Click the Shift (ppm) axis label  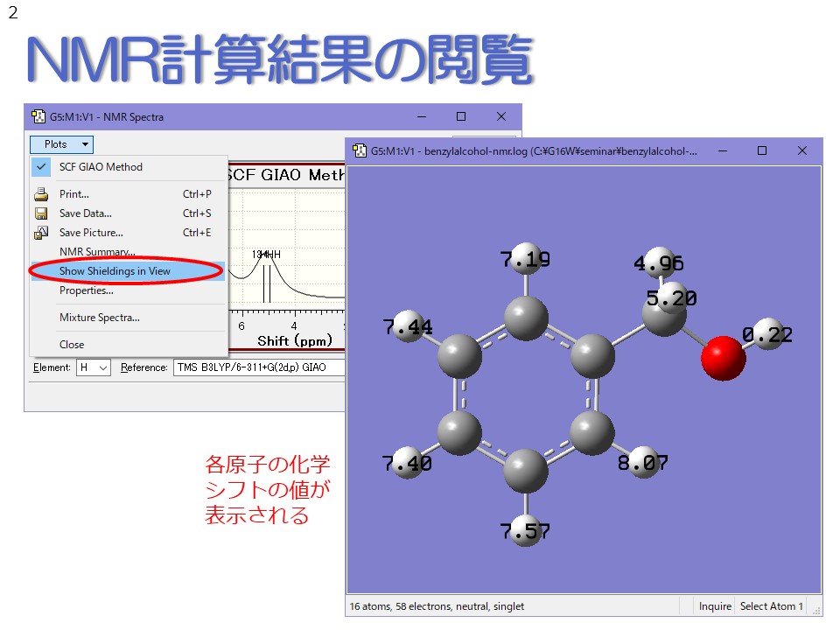coord(295,340)
